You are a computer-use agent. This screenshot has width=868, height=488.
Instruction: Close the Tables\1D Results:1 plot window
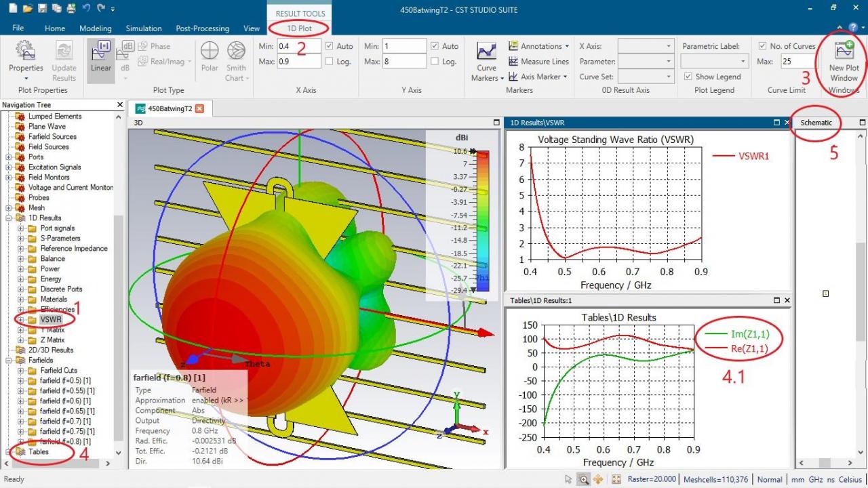point(787,300)
